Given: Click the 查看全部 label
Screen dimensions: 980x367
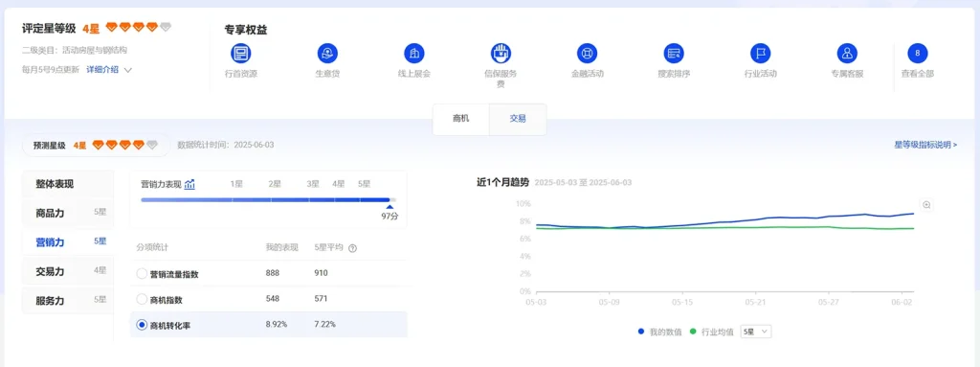Looking at the screenshot, I should tap(918, 73).
